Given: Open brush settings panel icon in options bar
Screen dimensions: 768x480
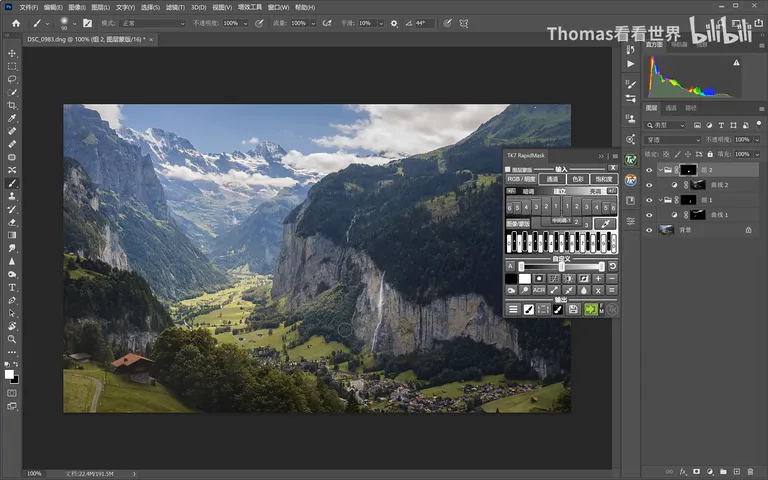Looking at the screenshot, I should click(88, 23).
